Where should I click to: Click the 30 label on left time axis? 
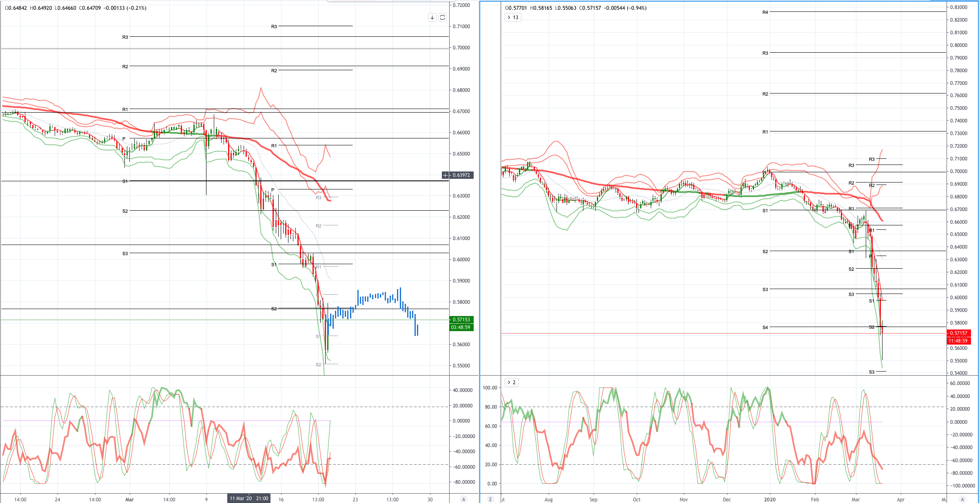point(430,499)
